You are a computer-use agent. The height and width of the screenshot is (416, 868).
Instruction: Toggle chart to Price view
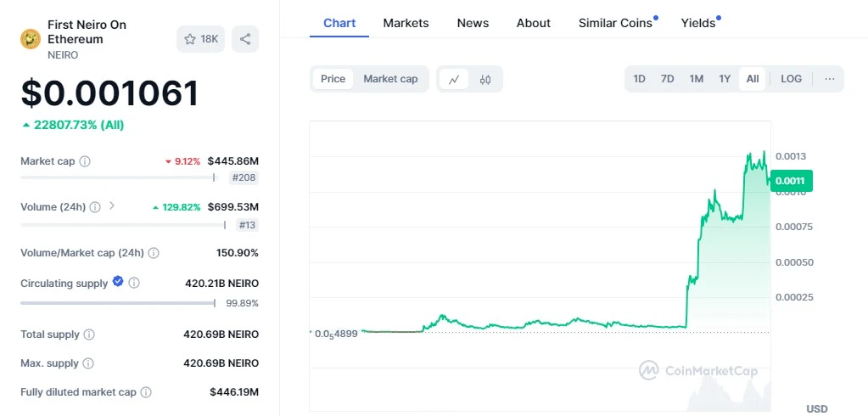coord(333,79)
